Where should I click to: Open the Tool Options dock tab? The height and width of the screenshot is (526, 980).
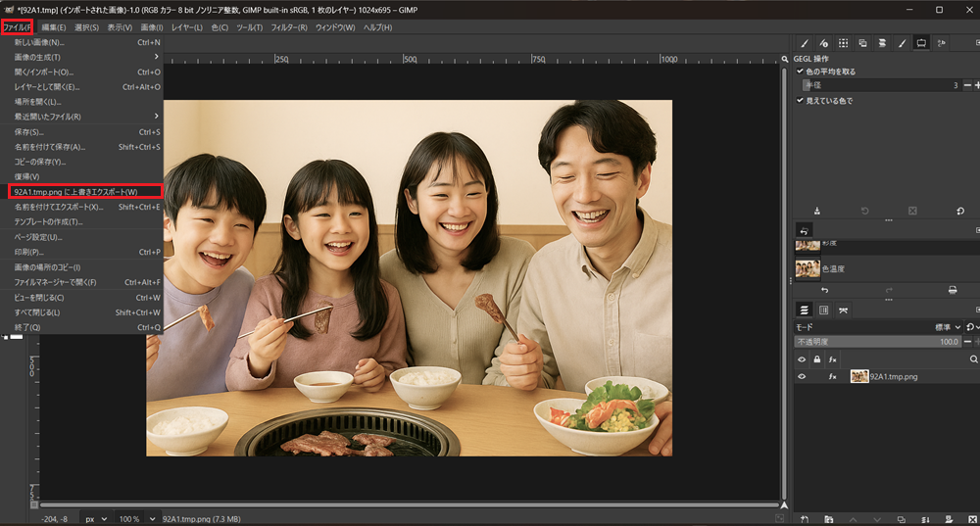coord(805,43)
